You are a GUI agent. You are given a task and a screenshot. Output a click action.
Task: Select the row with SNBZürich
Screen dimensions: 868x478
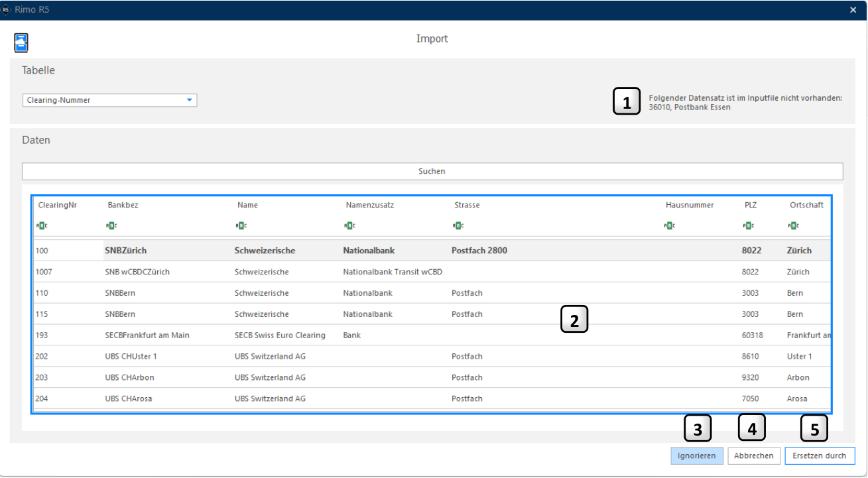pyautogui.click(x=432, y=251)
